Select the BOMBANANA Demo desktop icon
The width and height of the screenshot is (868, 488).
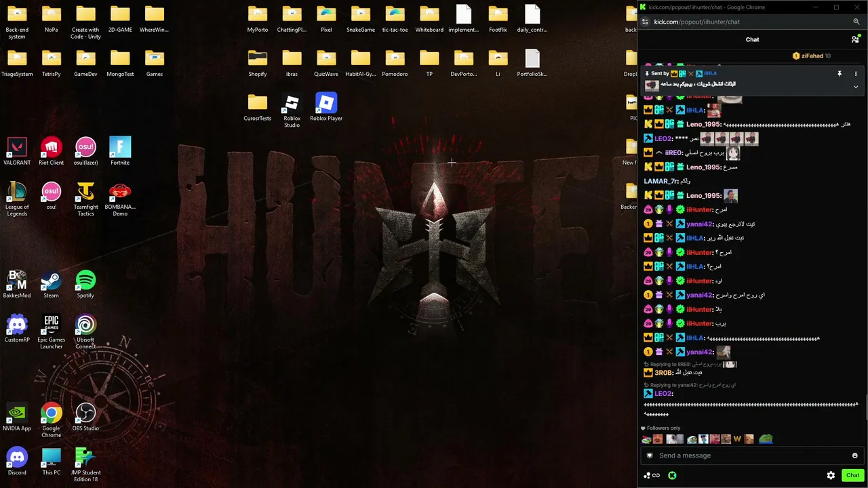(120, 199)
